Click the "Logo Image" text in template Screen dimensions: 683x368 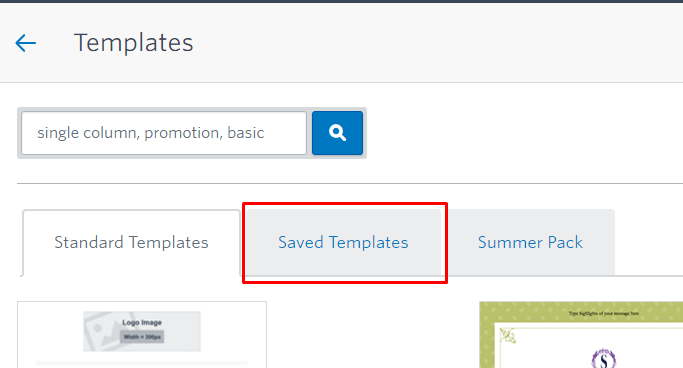(x=142, y=323)
